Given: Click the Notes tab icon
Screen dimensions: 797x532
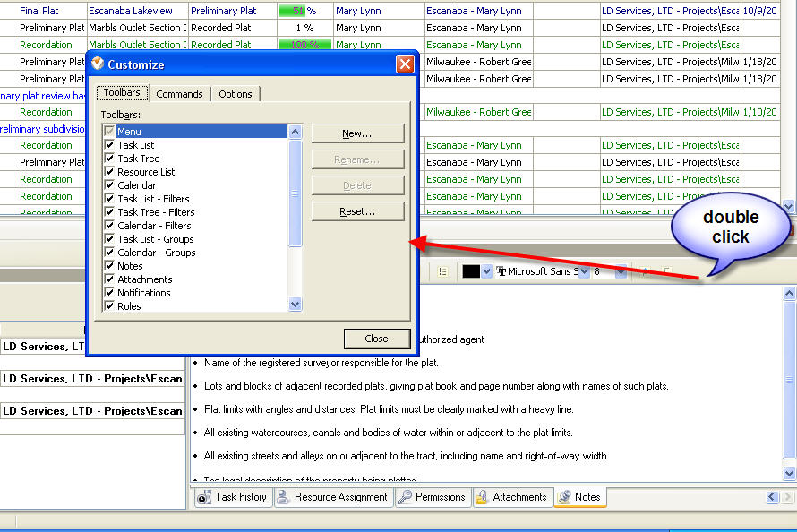Looking at the screenshot, I should (564, 497).
